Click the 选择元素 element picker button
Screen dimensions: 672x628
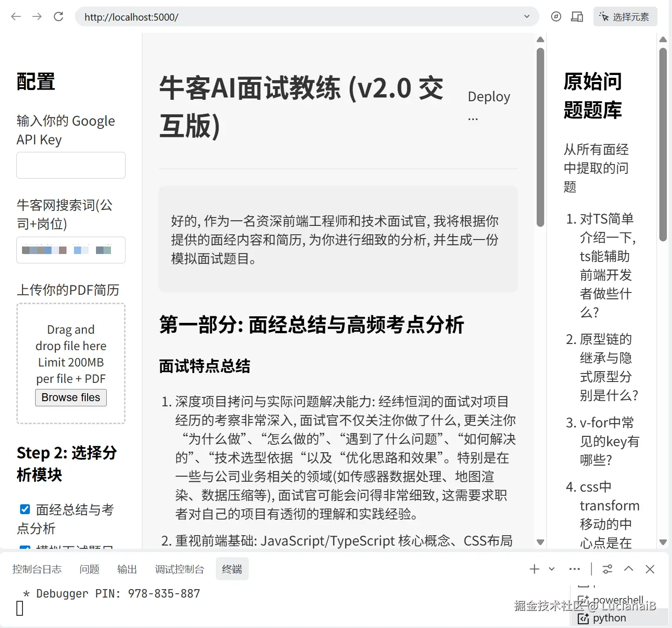coord(625,17)
